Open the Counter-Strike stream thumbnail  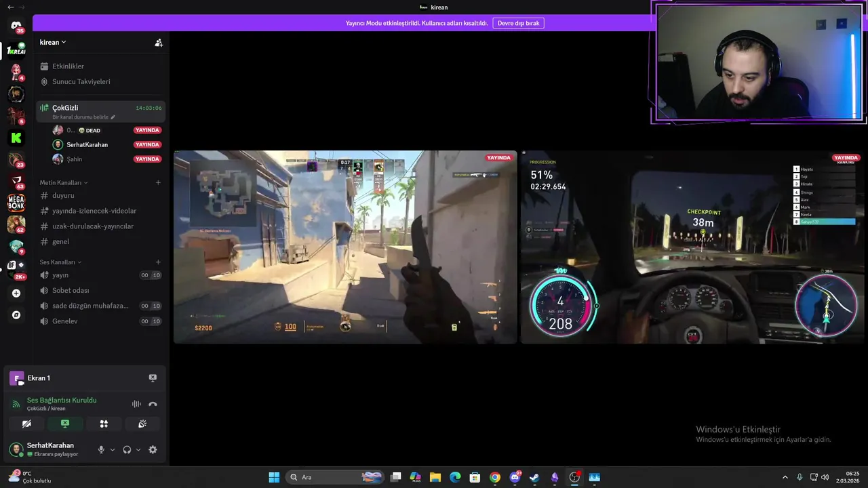pyautogui.click(x=345, y=247)
